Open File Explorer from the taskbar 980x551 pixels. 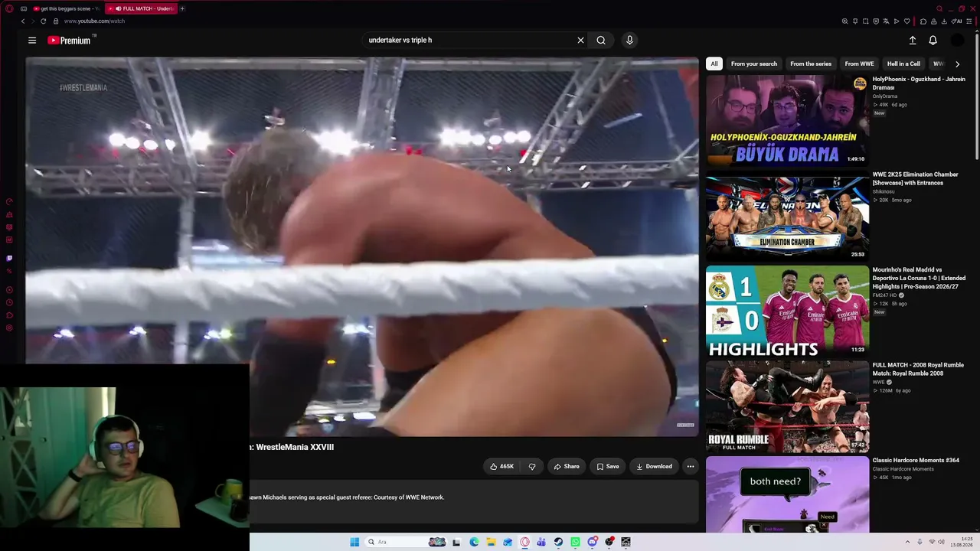[491, 542]
